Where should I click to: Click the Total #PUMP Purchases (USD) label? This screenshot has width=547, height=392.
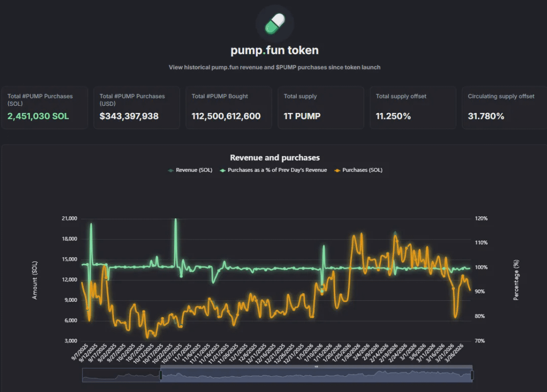pyautogui.click(x=132, y=100)
